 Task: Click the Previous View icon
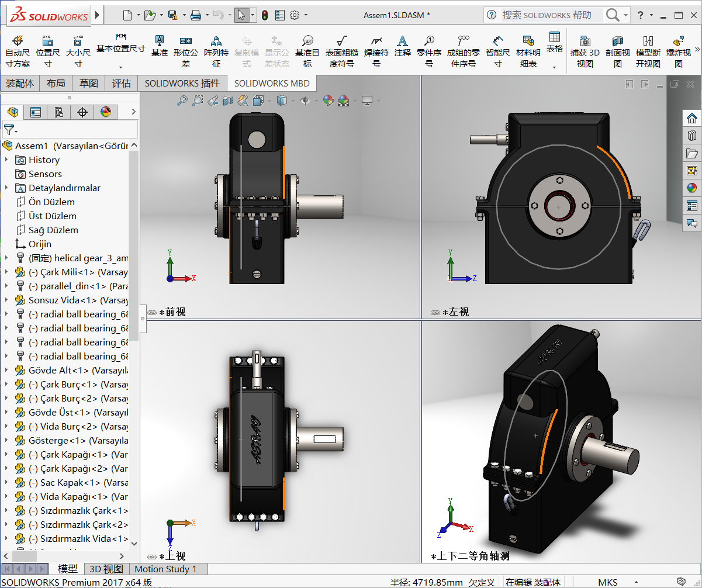click(213, 101)
